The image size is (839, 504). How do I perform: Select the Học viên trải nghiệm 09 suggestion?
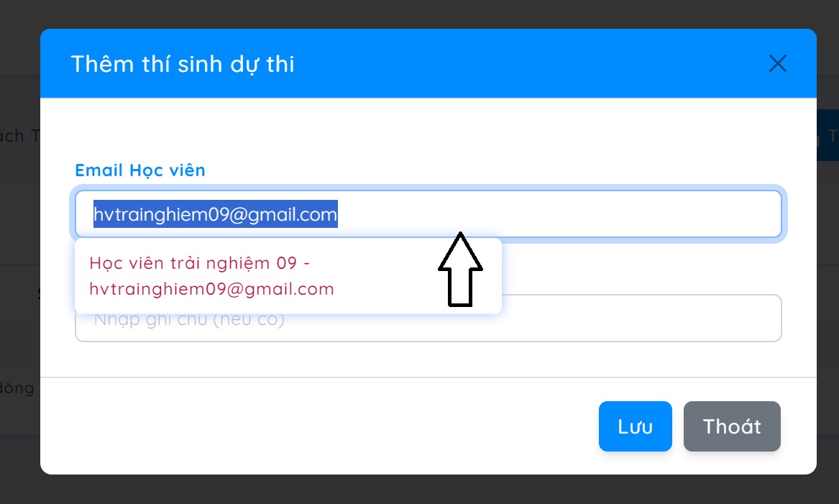(x=288, y=276)
